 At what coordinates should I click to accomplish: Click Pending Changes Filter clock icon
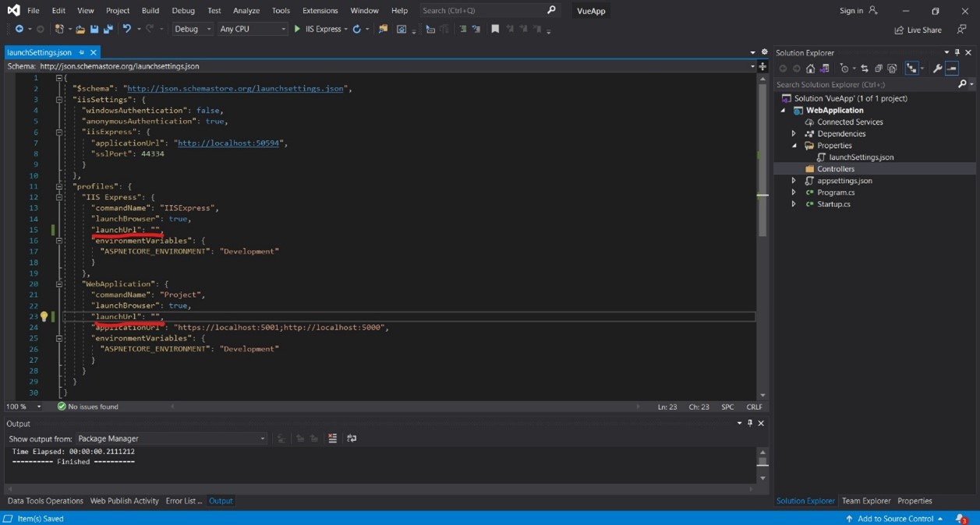tap(845, 69)
